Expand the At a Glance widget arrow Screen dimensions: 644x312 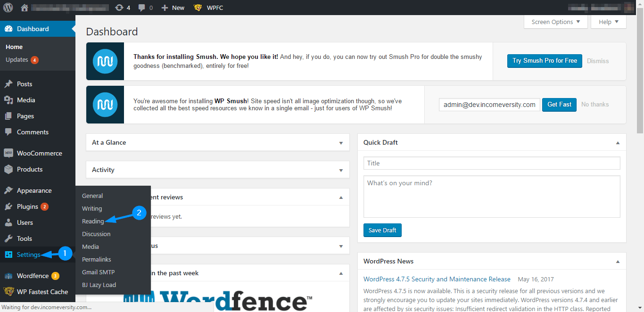coord(341,143)
